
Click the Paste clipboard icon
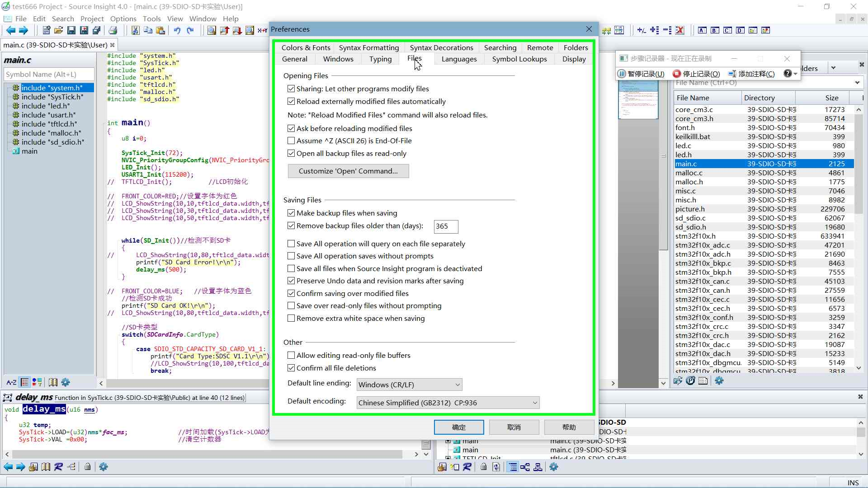pos(160,30)
